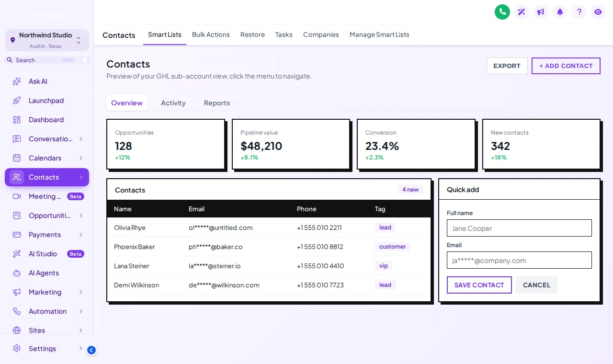Switch to the Companies tab

pos(321,34)
